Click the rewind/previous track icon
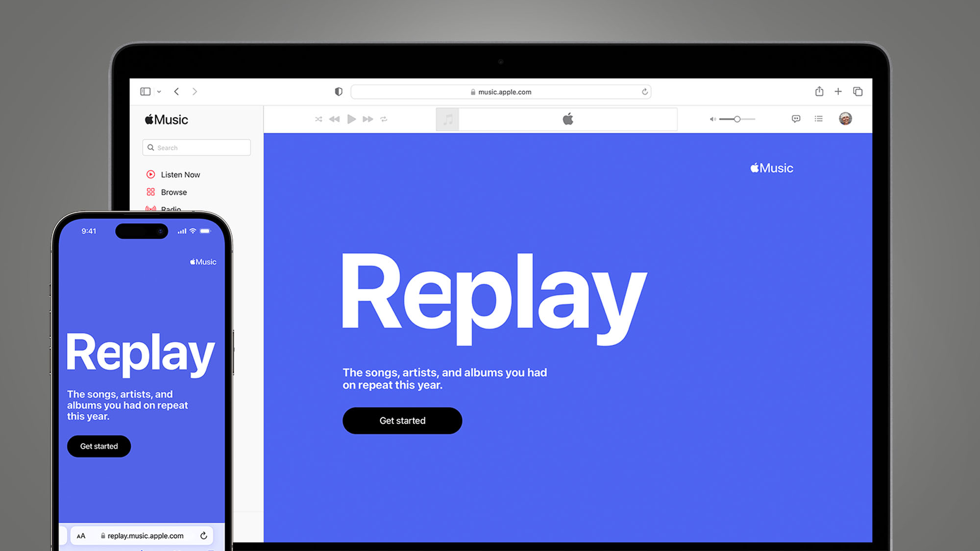The image size is (980, 551). click(335, 119)
